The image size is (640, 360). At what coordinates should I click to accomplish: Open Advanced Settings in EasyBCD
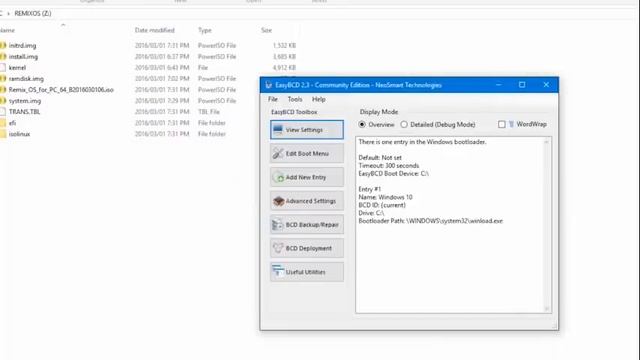pyautogui.click(x=307, y=201)
